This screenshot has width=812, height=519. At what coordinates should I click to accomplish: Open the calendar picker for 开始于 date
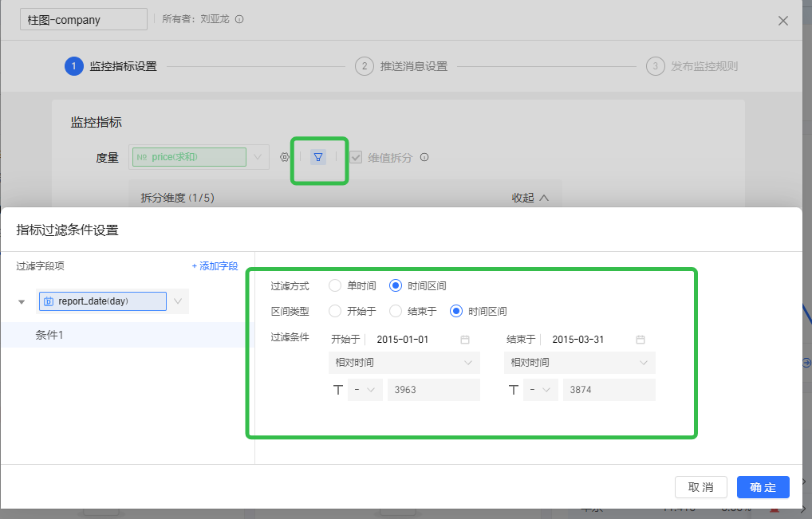tap(465, 340)
